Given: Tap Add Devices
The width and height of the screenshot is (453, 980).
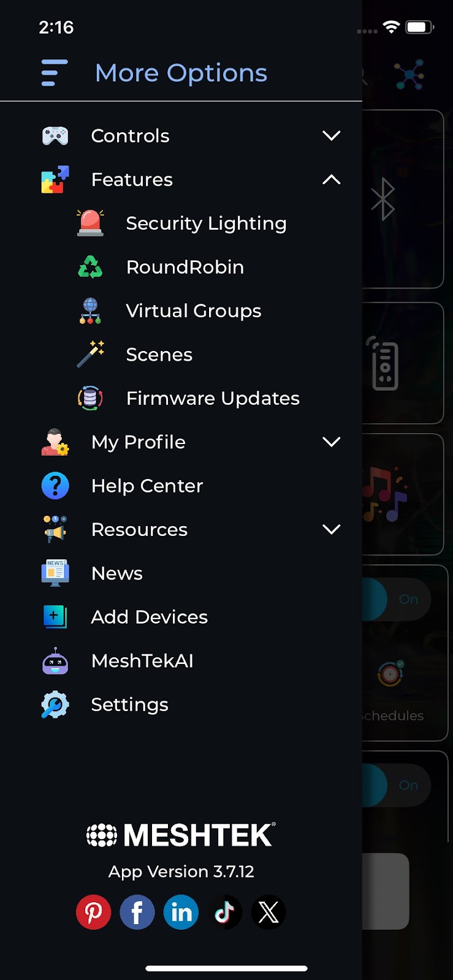Looking at the screenshot, I should pos(149,617).
